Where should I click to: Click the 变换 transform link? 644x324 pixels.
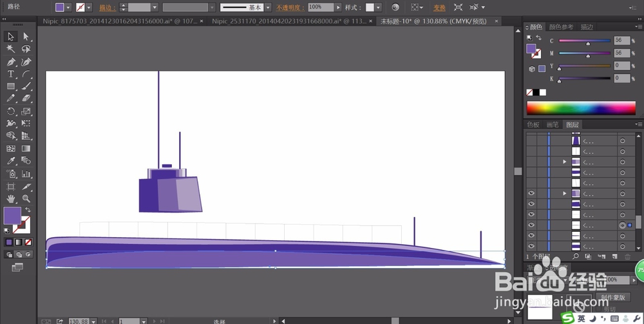pos(439,7)
